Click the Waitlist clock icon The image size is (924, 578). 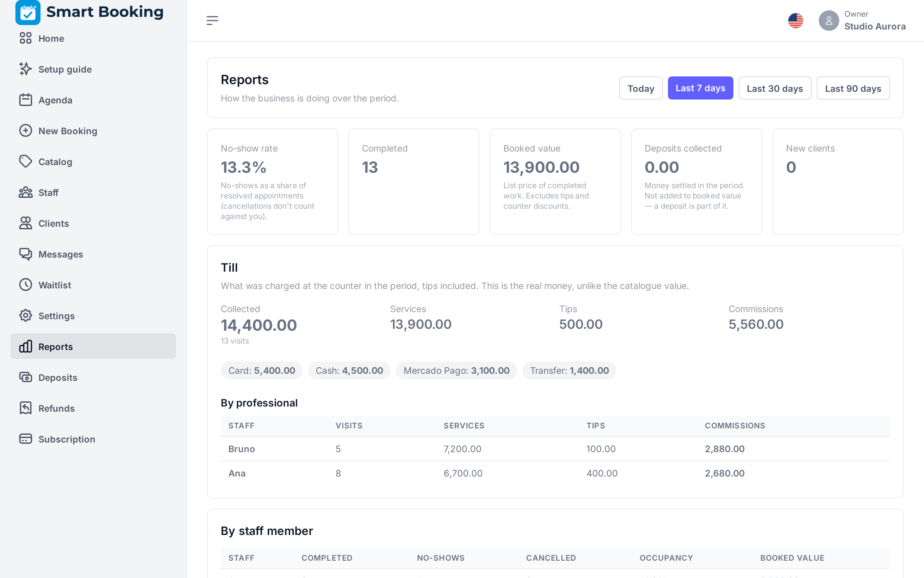coord(26,285)
